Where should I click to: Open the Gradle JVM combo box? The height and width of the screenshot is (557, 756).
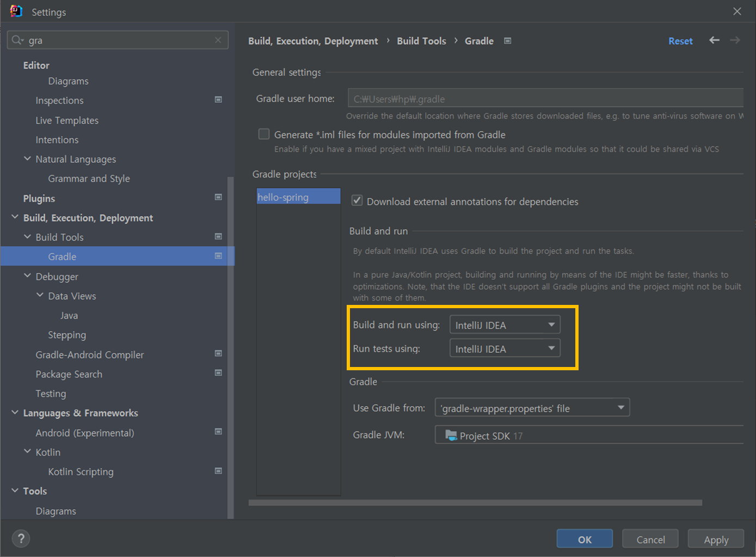589,435
